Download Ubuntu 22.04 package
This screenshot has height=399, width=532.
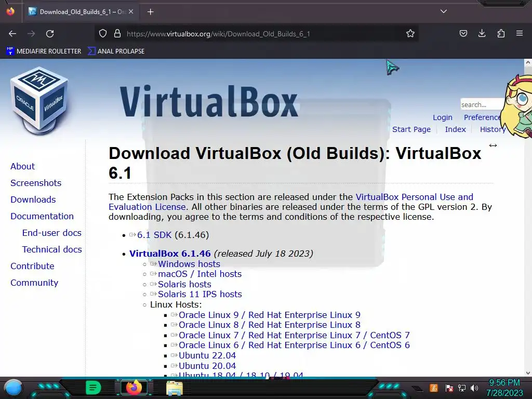(x=207, y=355)
